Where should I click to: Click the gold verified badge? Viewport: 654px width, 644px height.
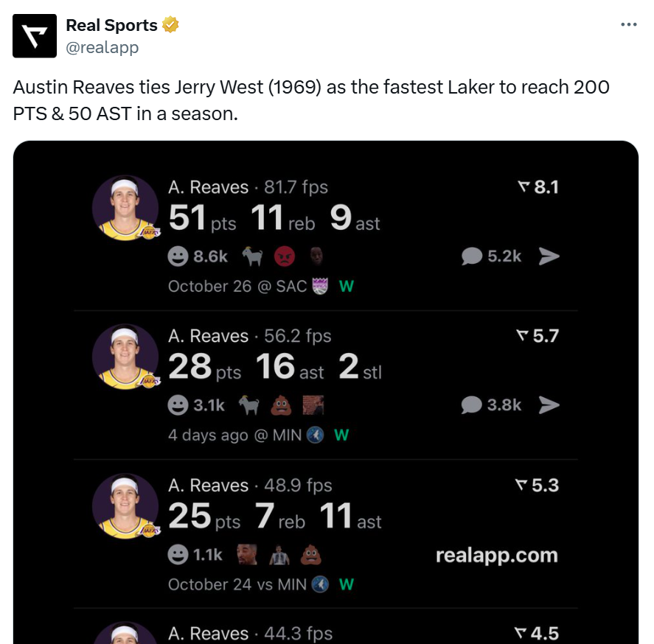coord(170,25)
